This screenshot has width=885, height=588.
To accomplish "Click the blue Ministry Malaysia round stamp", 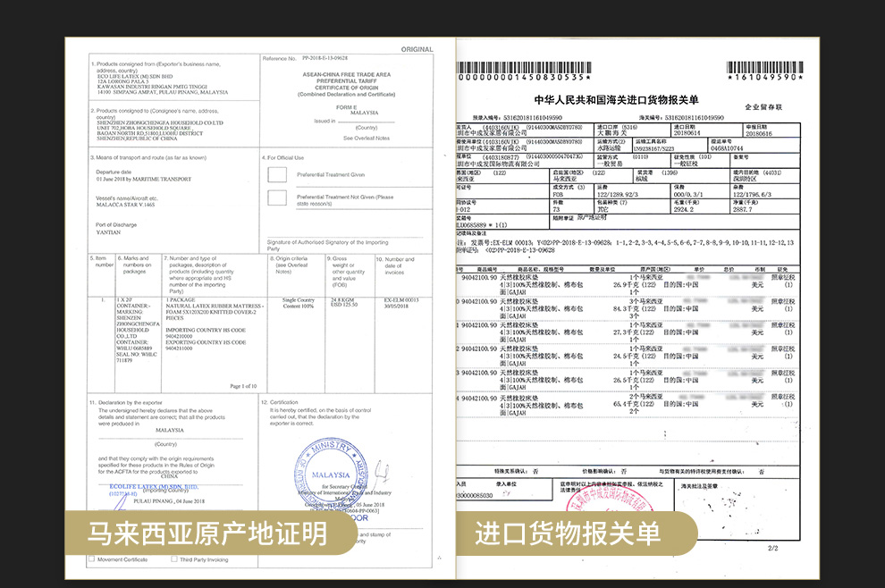I will tap(331, 474).
